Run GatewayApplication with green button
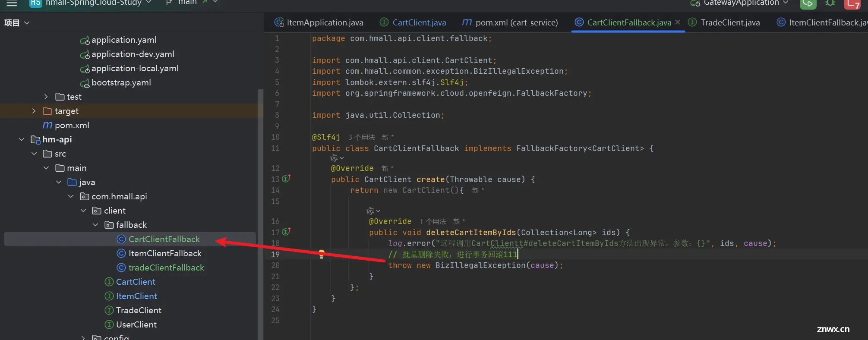The width and height of the screenshot is (868, 340). click(x=808, y=3)
